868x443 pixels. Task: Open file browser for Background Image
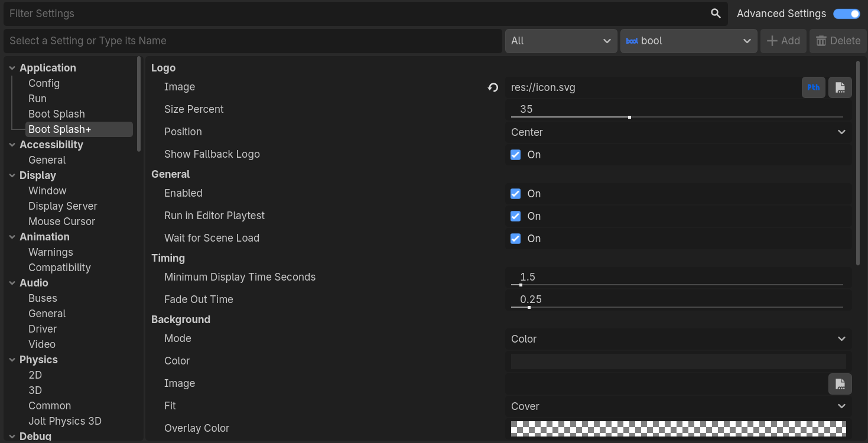click(840, 384)
